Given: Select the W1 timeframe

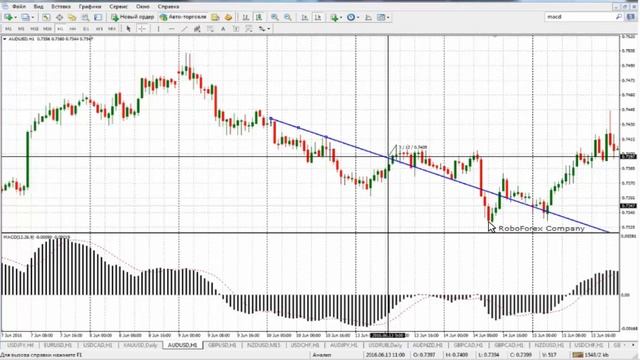Looking at the screenshot, I should click(x=99, y=29).
